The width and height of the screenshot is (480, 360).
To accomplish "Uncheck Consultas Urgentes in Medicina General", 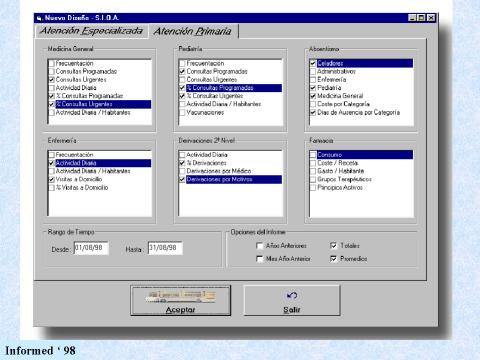I will click(x=52, y=80).
